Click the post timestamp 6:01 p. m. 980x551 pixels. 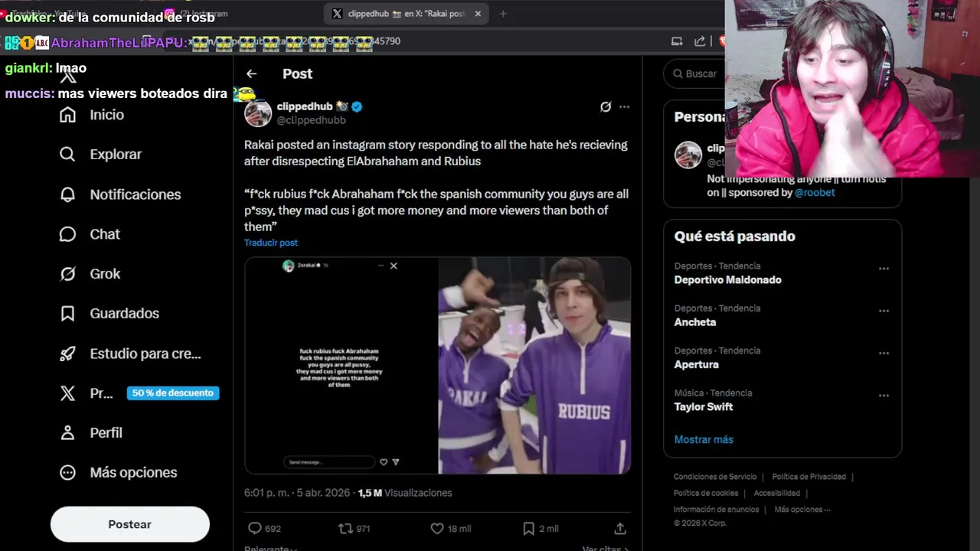(266, 493)
